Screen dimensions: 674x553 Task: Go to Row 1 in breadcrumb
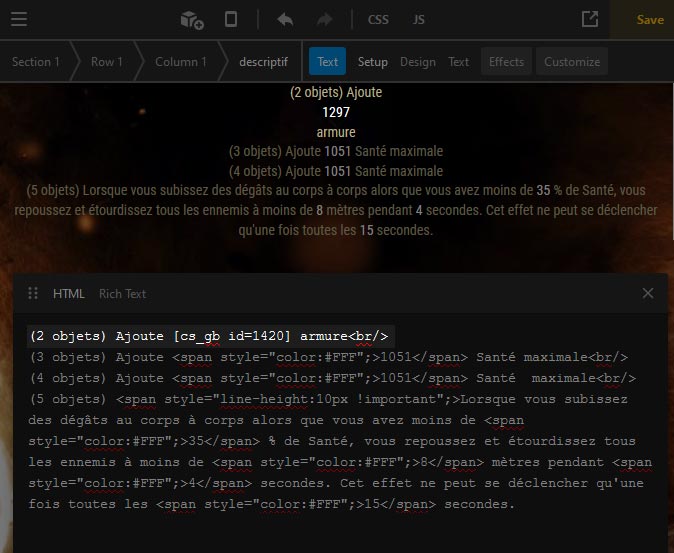107,62
